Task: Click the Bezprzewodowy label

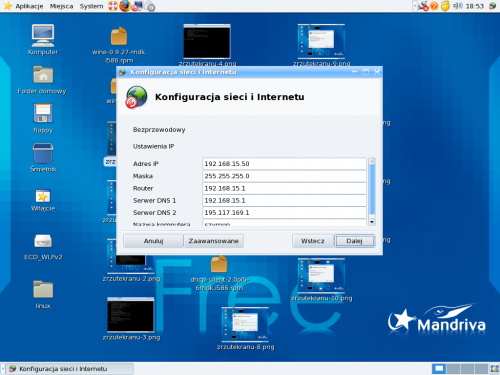Action: [x=159, y=130]
